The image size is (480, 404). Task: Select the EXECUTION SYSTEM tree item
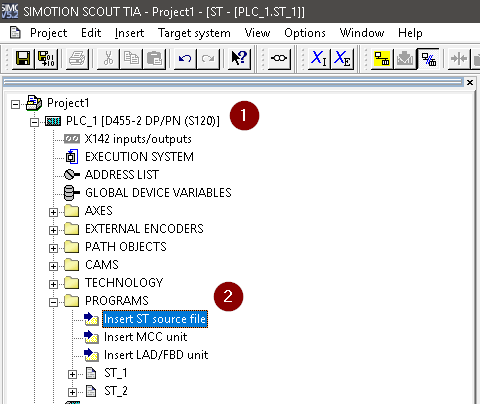click(x=139, y=157)
